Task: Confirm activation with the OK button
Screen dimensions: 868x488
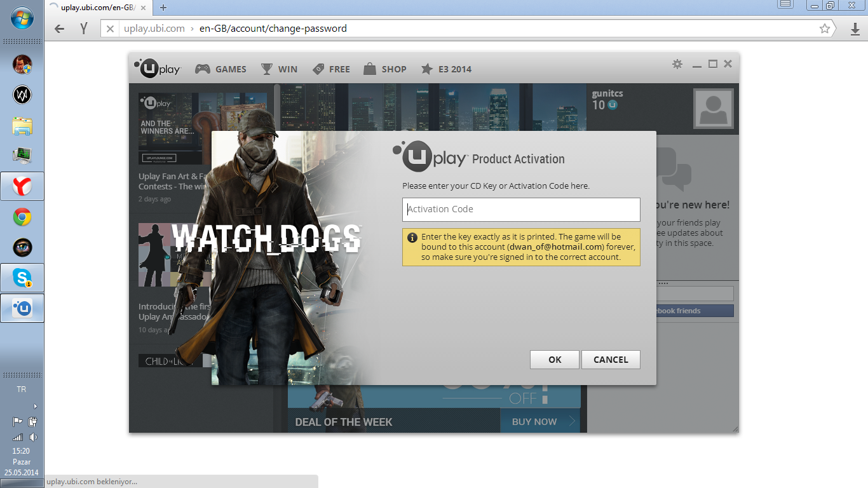Action: 555,360
